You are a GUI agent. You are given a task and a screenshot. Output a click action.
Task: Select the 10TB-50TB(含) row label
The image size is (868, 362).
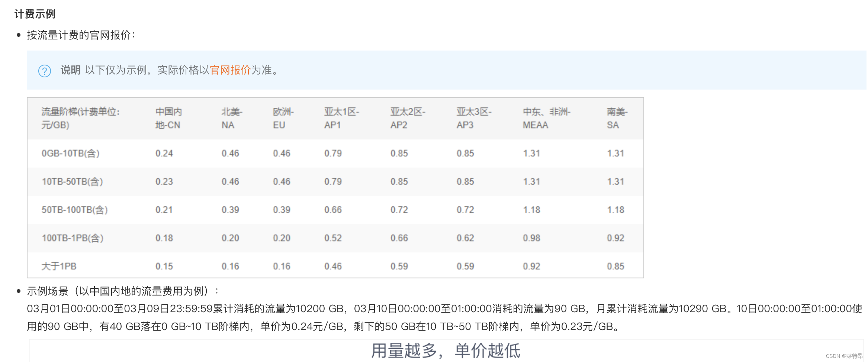coord(72,182)
